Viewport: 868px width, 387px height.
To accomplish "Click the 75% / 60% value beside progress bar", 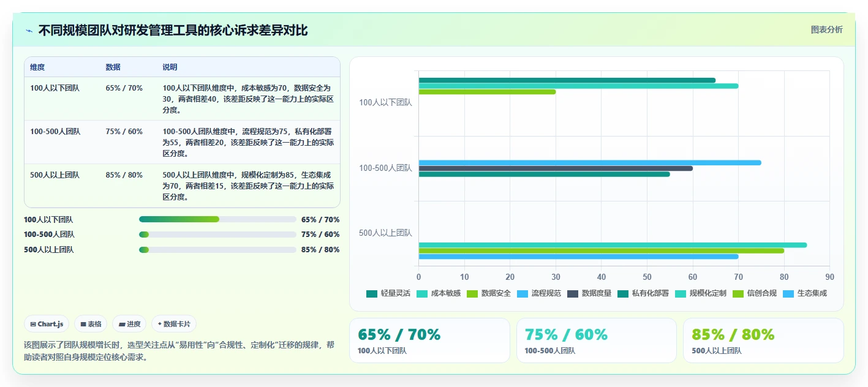I will (x=320, y=235).
